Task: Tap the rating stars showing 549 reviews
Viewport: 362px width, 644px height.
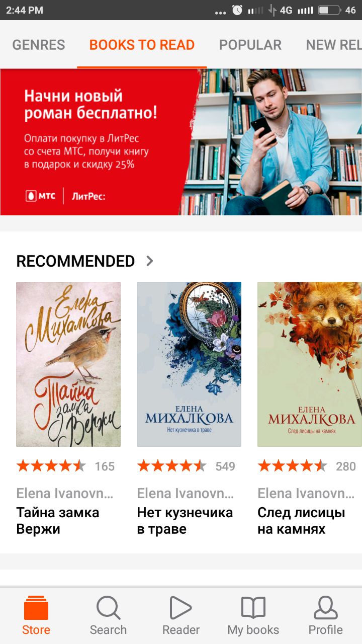Action: pyautogui.click(x=171, y=466)
